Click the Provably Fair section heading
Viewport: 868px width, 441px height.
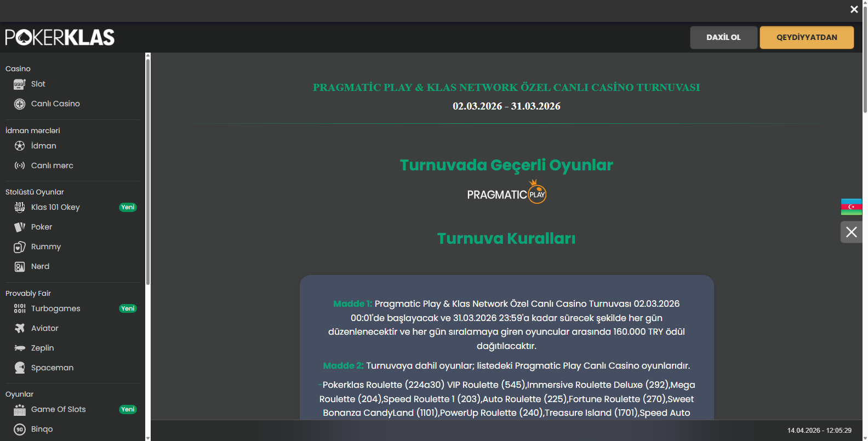[x=28, y=293]
